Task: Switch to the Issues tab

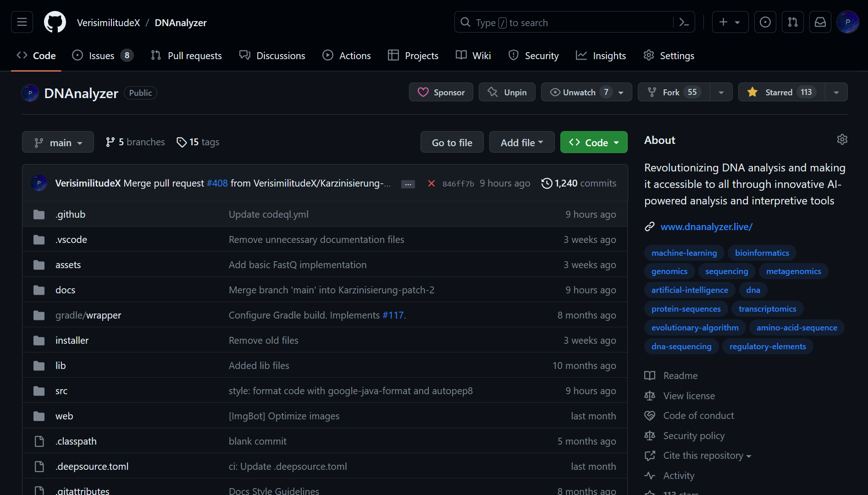Action: [x=102, y=55]
